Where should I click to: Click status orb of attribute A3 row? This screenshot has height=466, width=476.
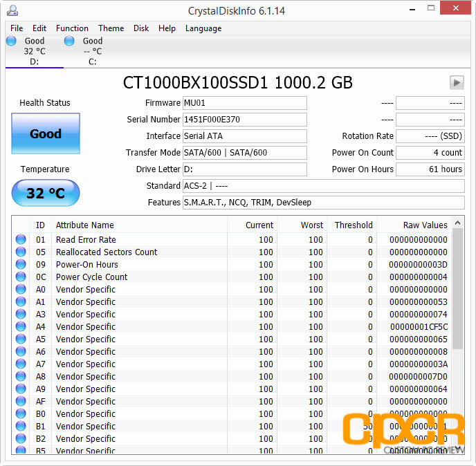tap(21, 314)
